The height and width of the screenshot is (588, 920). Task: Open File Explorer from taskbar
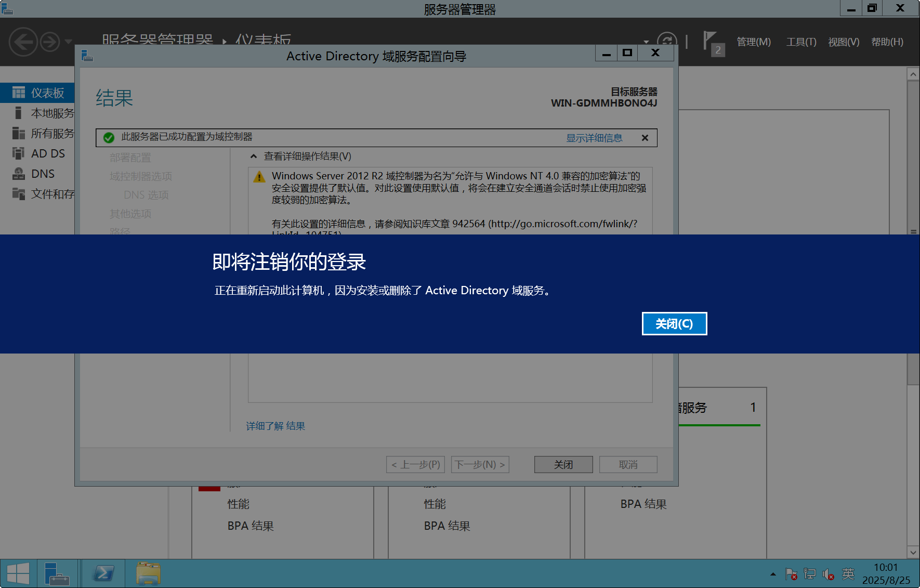tap(148, 574)
